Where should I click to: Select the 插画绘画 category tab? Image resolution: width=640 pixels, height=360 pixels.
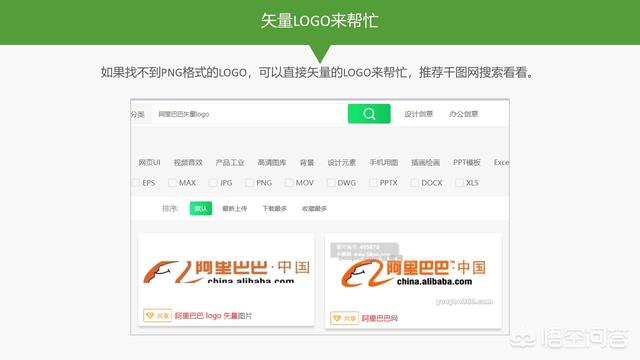tap(425, 162)
